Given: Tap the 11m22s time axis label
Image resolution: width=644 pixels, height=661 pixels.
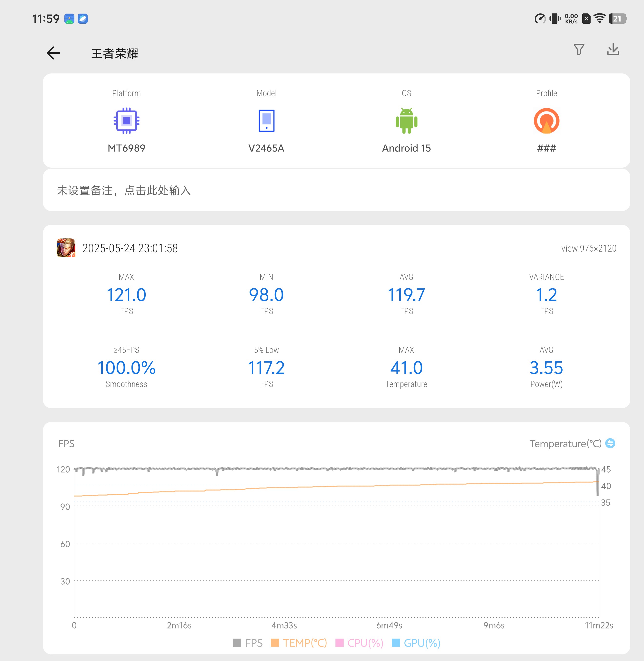Looking at the screenshot, I should (599, 625).
